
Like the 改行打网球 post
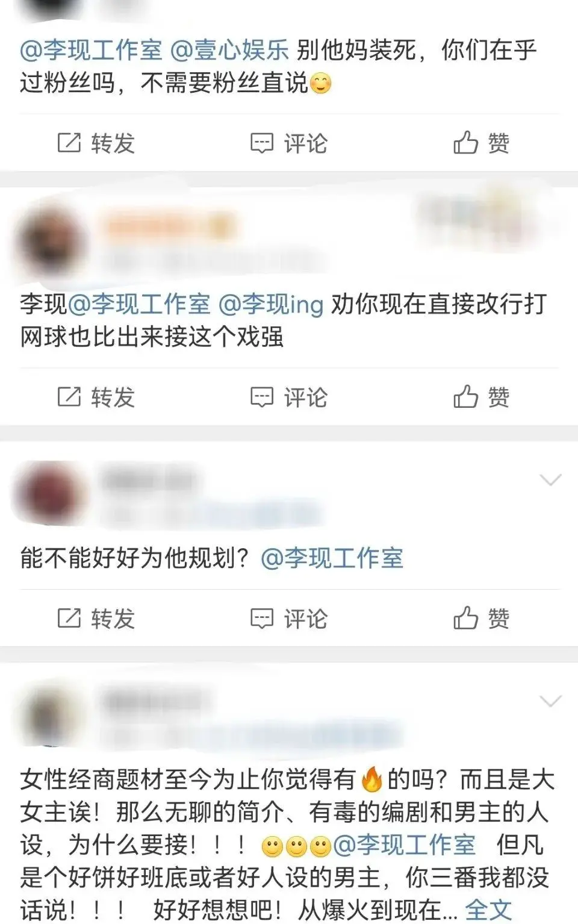click(x=482, y=398)
